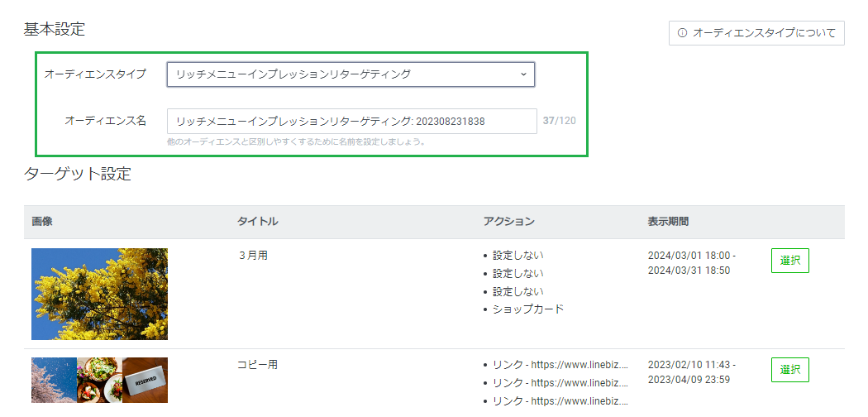Open the リッチメニューインプレッションリターゲティング combo box
Screen dimensions: 868x417
tap(350, 74)
